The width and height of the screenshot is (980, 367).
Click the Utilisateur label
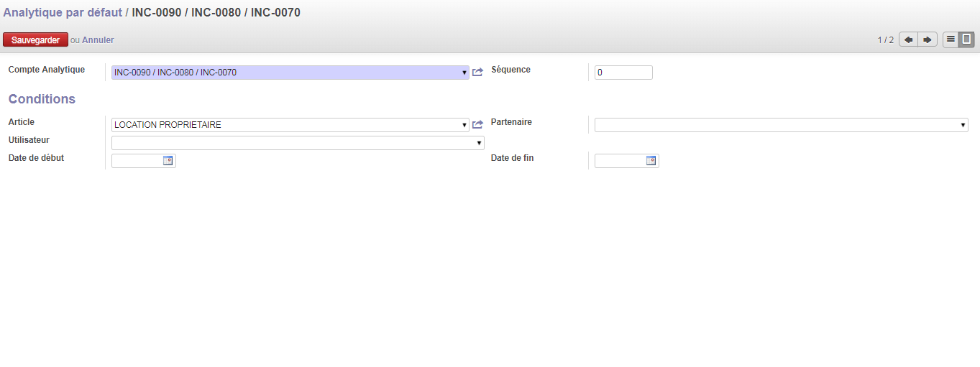pos(29,140)
